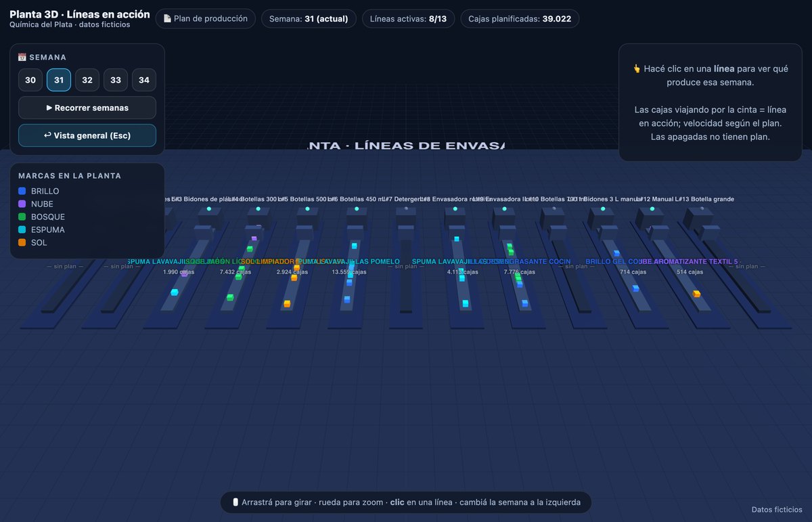812x522 pixels.
Task: Return to Vista general (Esc)
Action: (x=87, y=135)
